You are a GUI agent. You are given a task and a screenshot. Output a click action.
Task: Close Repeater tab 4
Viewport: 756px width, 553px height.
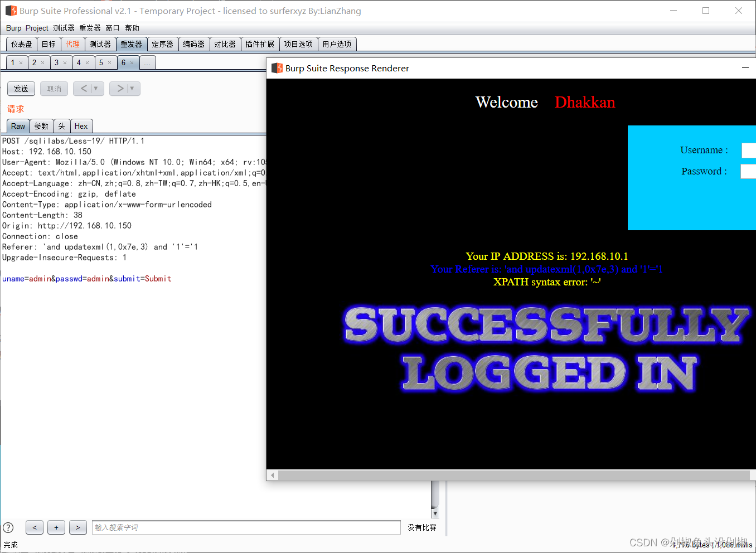[87, 63]
